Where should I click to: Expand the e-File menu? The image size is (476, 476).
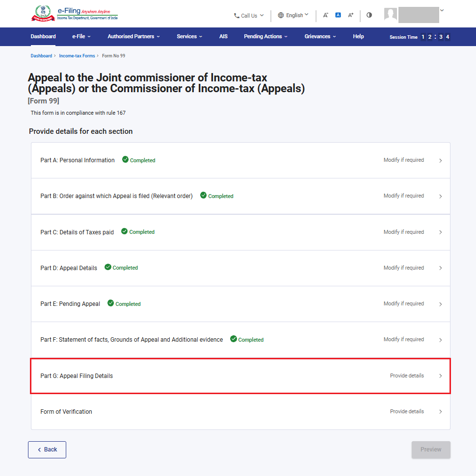tap(81, 36)
